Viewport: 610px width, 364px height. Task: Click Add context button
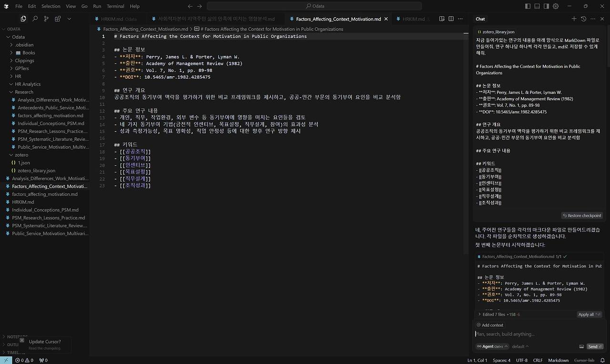pyautogui.click(x=490, y=325)
